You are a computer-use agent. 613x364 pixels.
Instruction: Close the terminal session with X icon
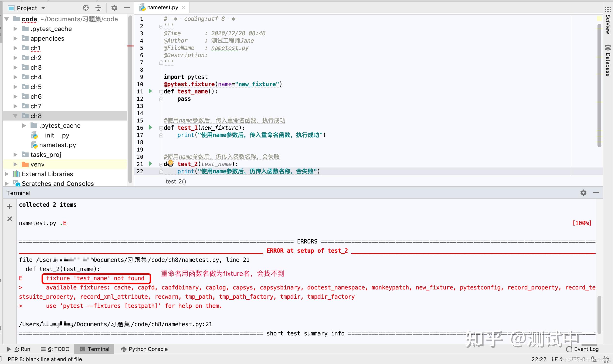pos(10,219)
